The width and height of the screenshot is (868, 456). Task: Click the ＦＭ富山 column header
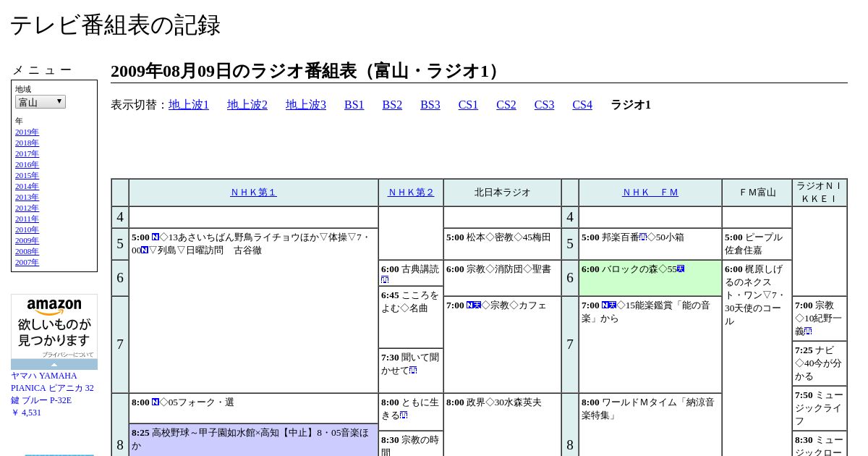point(757,193)
